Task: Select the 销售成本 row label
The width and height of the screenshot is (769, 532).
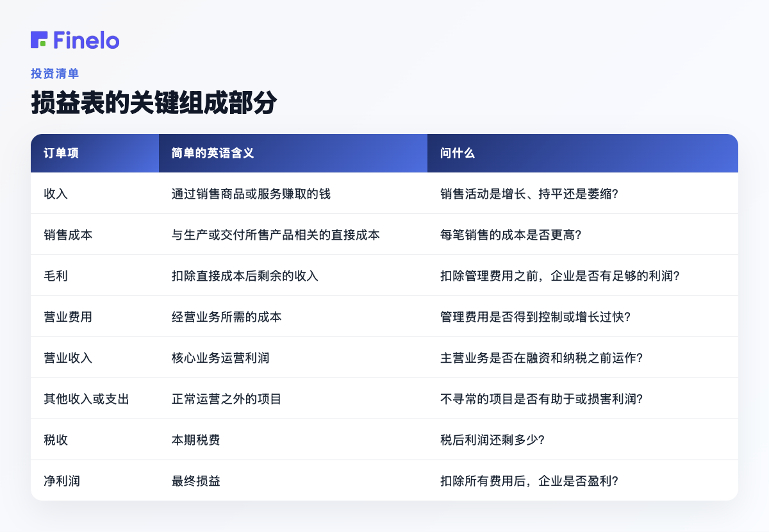Action: tap(68, 235)
